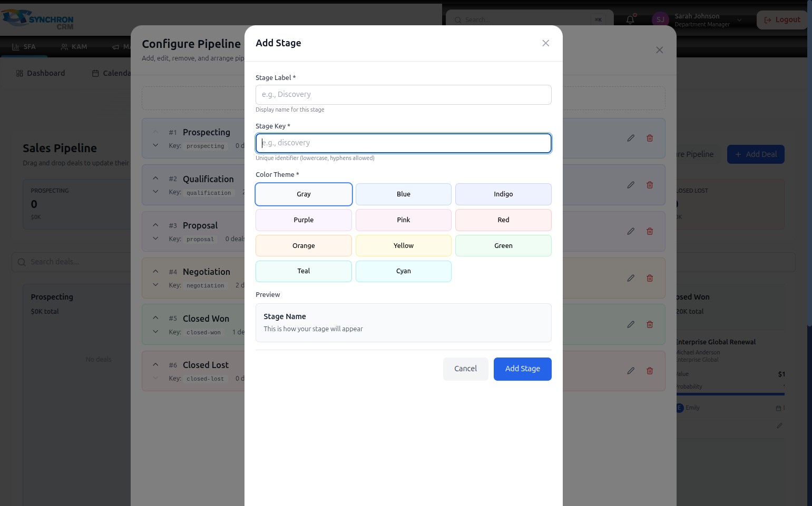The image size is (812, 506).
Task: Click the Search deals field
Action: pos(71,262)
